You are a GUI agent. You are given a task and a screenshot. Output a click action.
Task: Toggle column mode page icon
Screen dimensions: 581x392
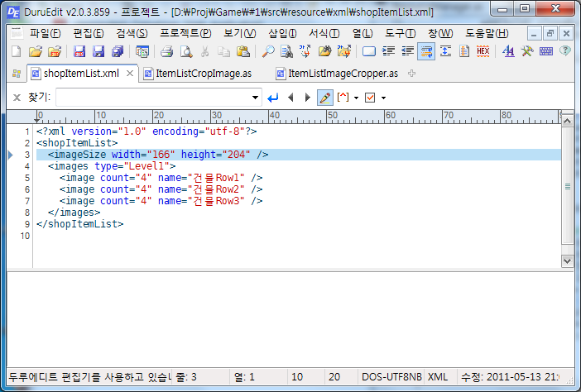point(464,51)
